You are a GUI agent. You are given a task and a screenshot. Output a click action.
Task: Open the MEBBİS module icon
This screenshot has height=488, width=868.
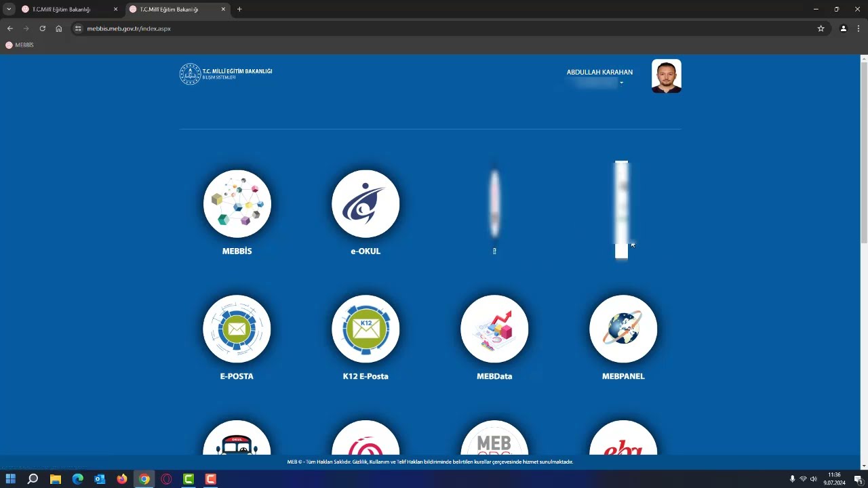point(237,204)
